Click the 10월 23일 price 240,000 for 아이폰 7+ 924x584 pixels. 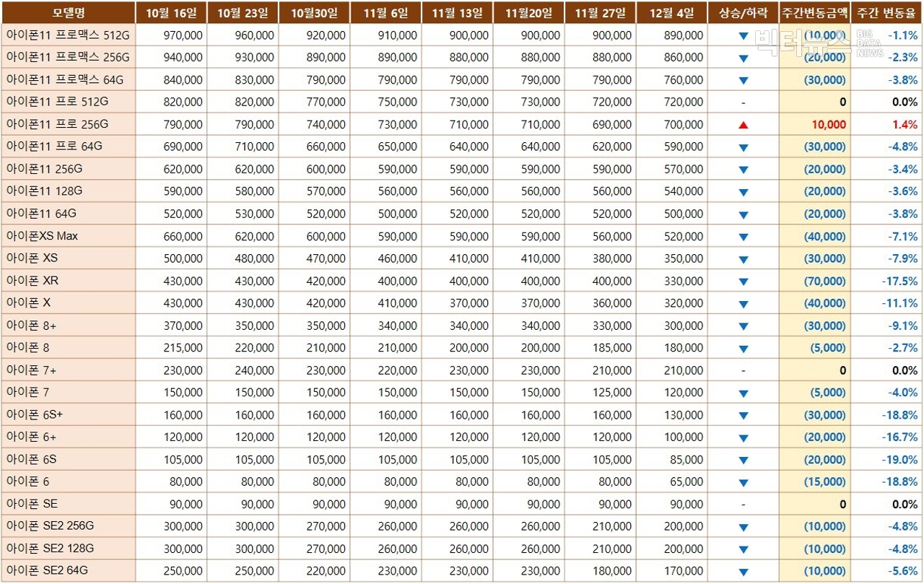tap(254, 370)
